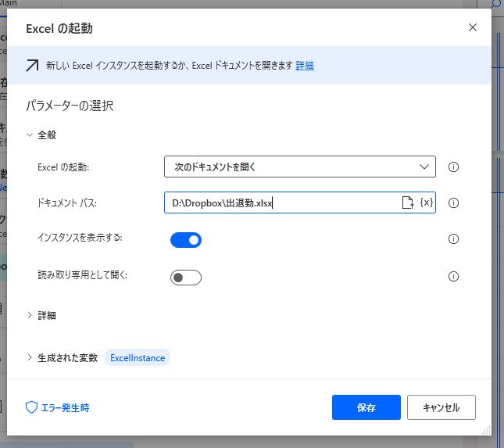
Task: Click the dialog resize grip at bottom corner
Action: pyautogui.click(x=486, y=430)
